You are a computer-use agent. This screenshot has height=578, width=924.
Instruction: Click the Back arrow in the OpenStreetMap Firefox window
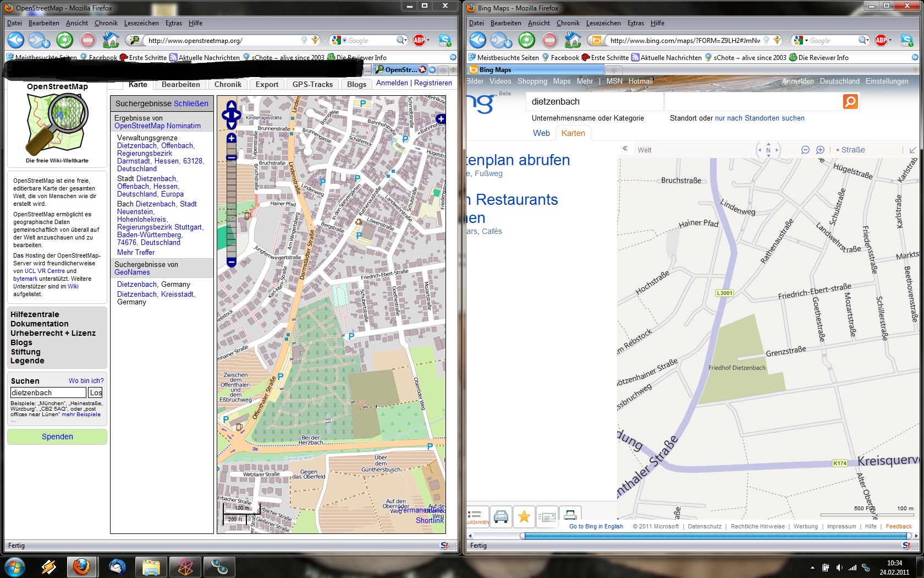point(15,40)
